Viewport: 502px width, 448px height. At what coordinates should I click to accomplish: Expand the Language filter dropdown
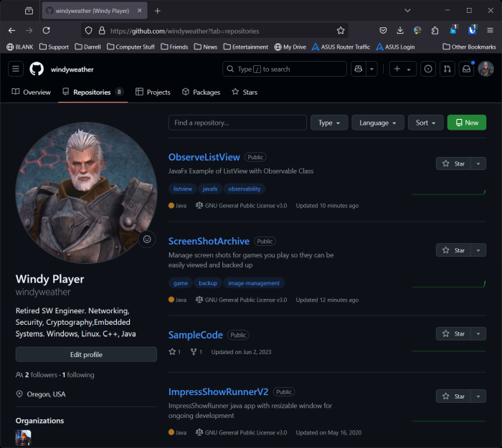(377, 123)
